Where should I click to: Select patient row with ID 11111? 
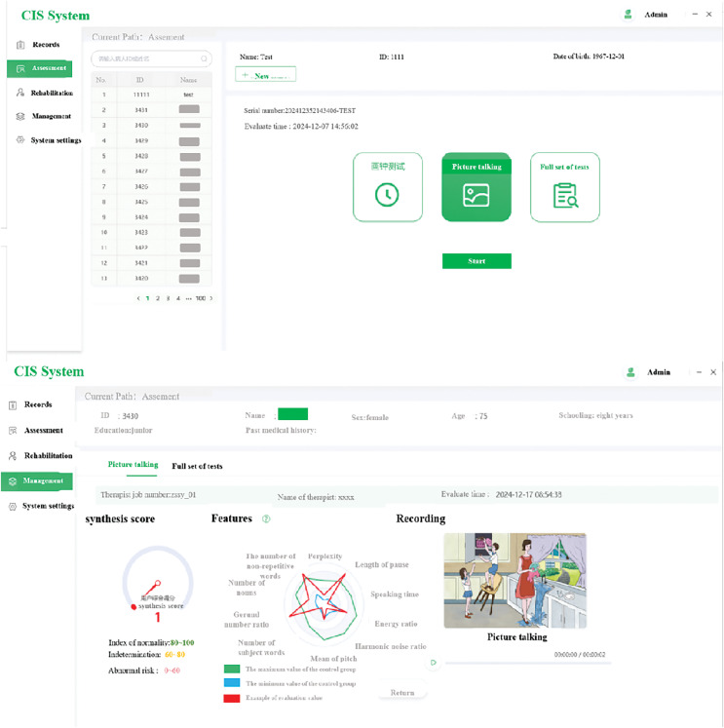(x=151, y=95)
